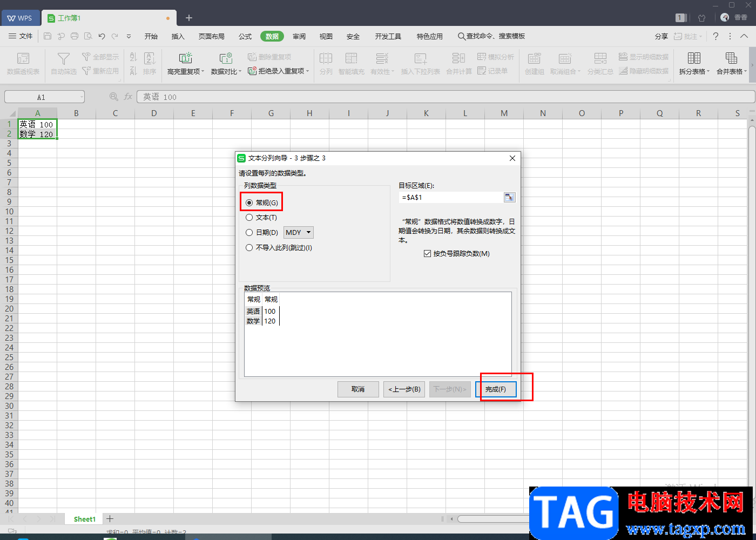The height and width of the screenshot is (540, 756).
Task: Switch to the 插入 ribbon tab
Action: [178, 36]
